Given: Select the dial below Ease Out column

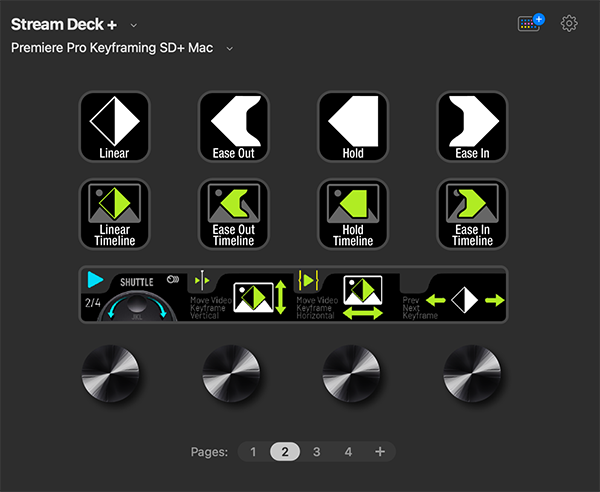Looking at the screenshot, I should point(231,373).
